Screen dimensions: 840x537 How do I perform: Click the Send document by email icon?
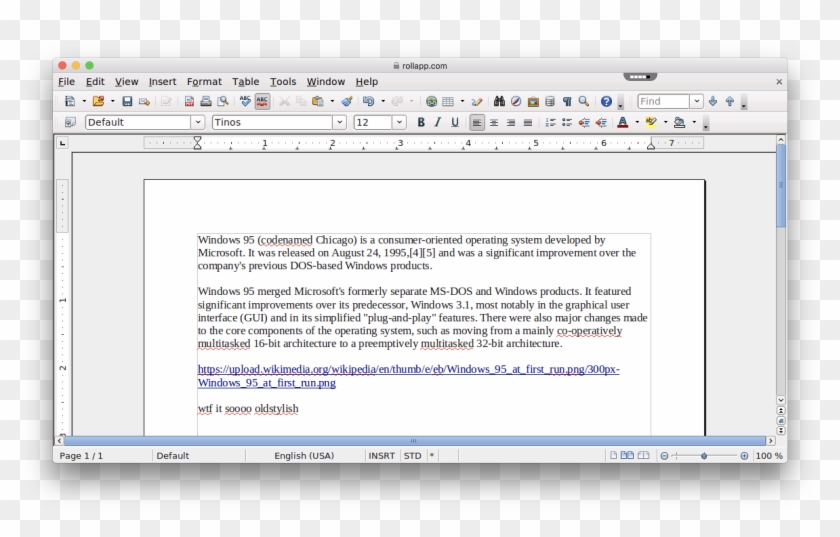coord(144,101)
